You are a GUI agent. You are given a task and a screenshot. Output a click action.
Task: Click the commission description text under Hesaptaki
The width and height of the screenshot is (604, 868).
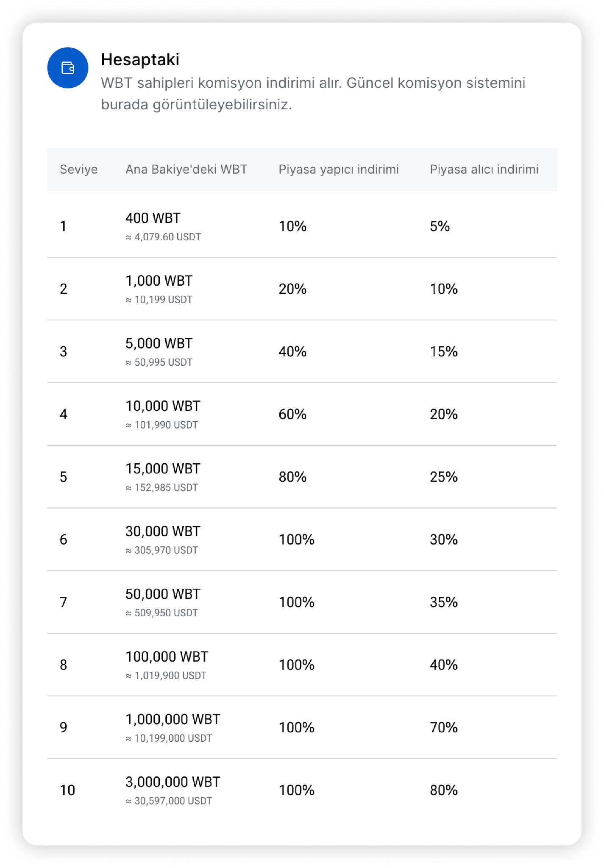click(313, 94)
